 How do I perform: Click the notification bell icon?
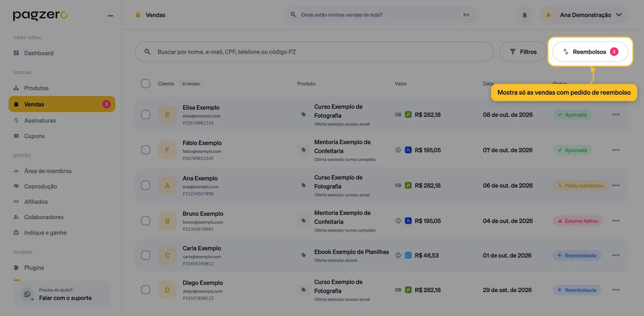click(x=525, y=15)
